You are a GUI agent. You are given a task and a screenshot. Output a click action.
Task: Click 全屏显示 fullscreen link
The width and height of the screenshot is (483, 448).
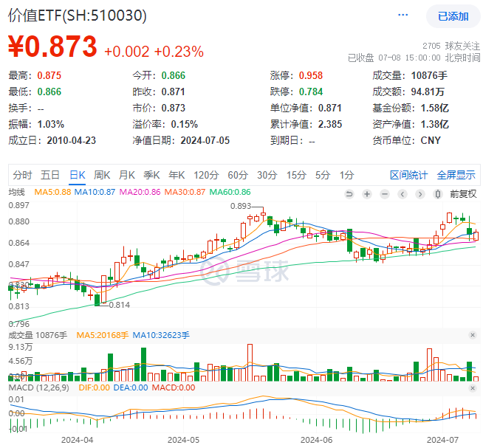coord(456,175)
